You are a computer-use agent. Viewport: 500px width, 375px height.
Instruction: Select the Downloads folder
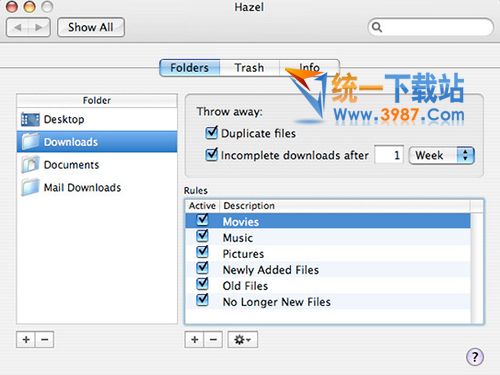97,142
